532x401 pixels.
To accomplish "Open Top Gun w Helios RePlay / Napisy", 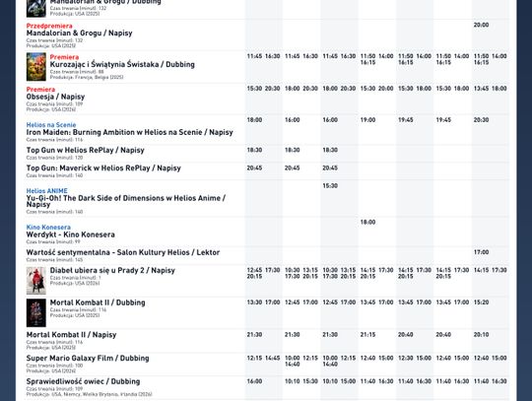I will tap(85, 150).
